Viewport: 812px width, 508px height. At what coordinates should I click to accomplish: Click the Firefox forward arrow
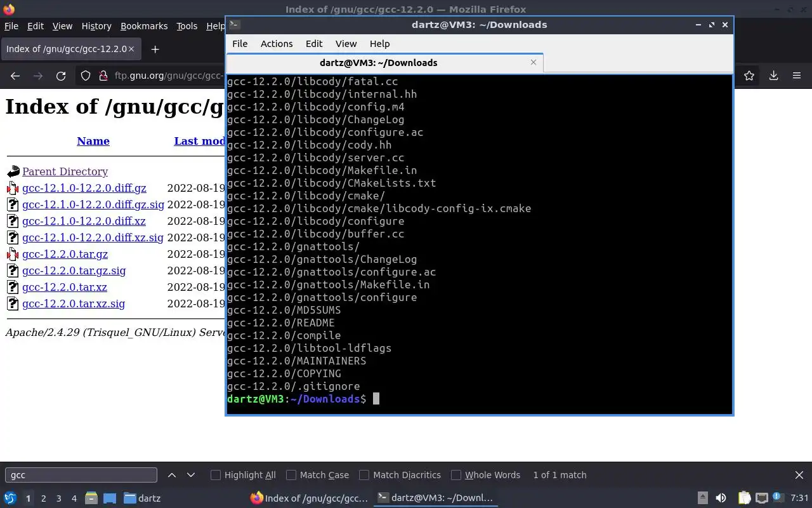[x=38, y=76]
